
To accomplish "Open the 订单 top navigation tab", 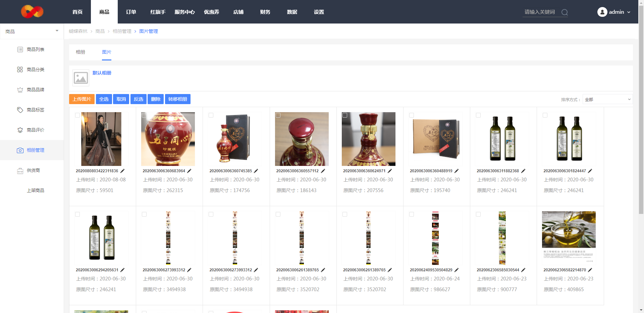I will 131,12.
